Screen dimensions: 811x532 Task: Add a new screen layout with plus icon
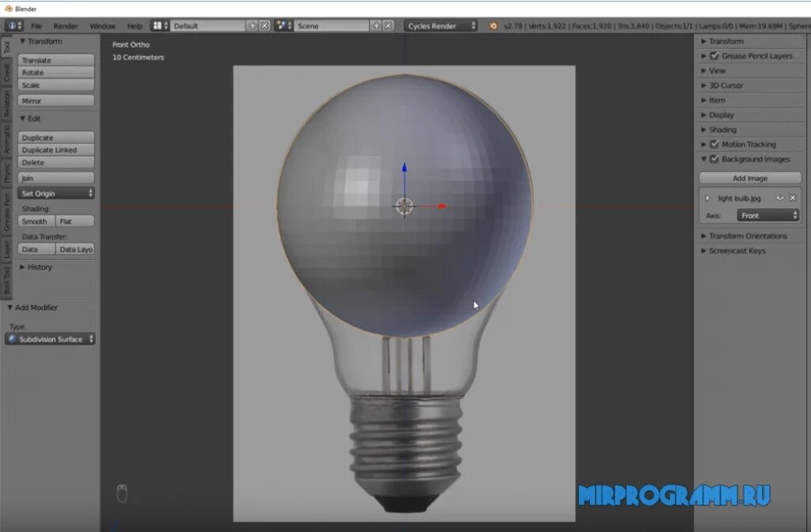point(253,25)
